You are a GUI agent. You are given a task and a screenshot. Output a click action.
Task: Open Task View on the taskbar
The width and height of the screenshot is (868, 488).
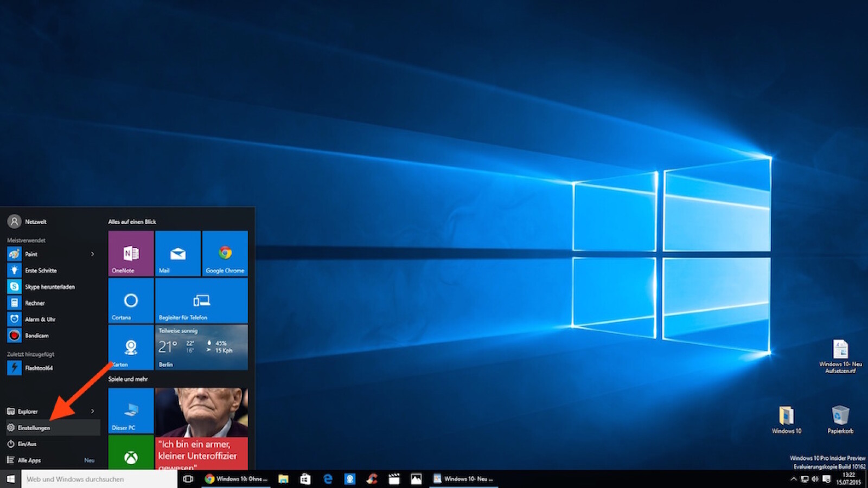[188, 479]
